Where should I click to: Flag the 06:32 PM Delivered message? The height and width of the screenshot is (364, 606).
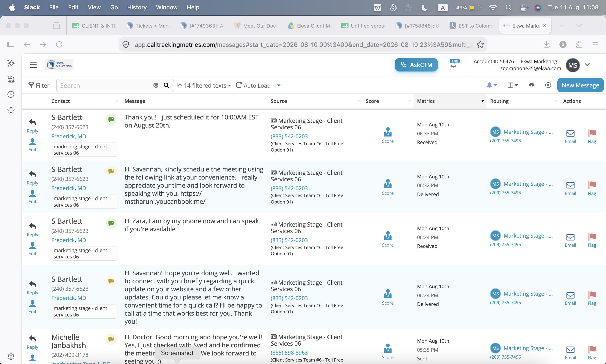[x=592, y=188]
